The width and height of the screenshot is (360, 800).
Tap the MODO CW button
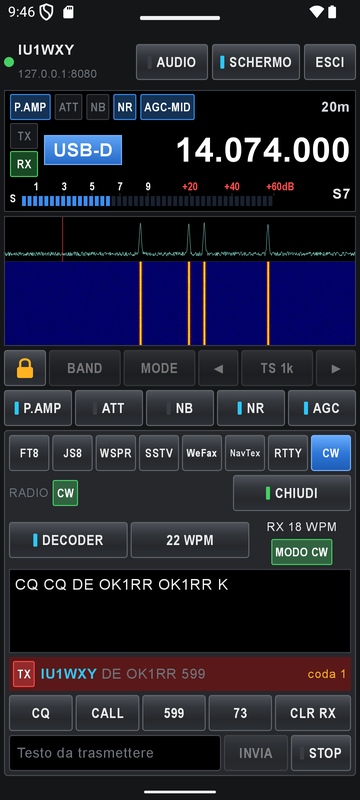click(x=302, y=552)
